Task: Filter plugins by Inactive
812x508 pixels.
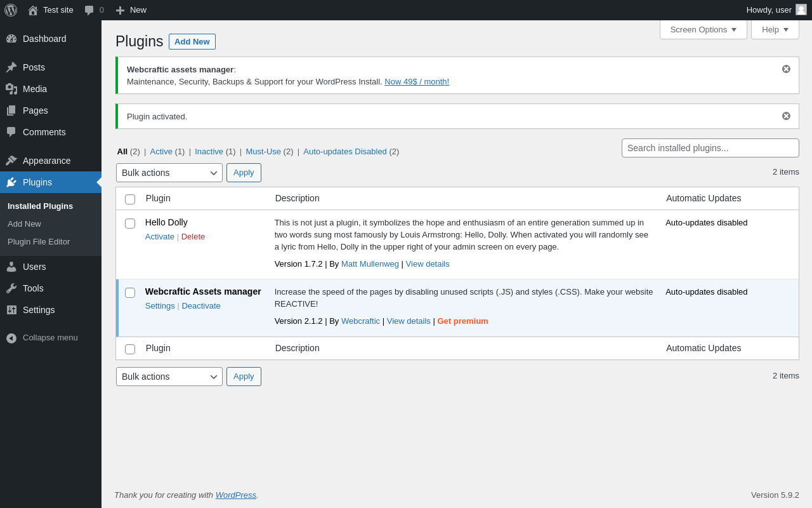Action: coord(209,152)
